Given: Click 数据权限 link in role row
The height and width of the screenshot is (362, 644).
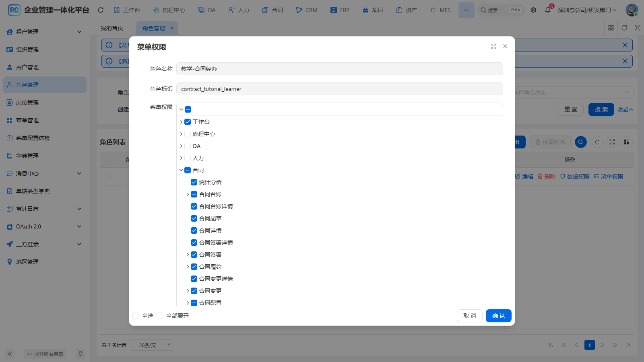Looking at the screenshot, I should click(x=575, y=177).
